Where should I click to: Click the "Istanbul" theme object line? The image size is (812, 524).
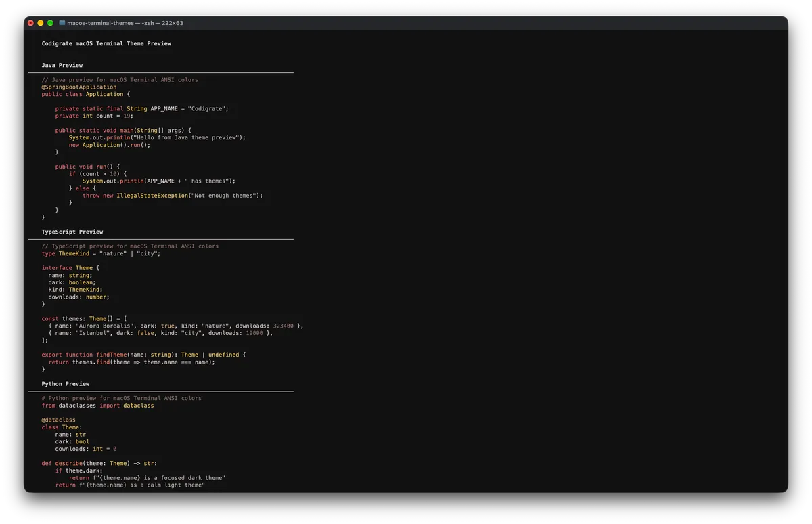coord(160,333)
